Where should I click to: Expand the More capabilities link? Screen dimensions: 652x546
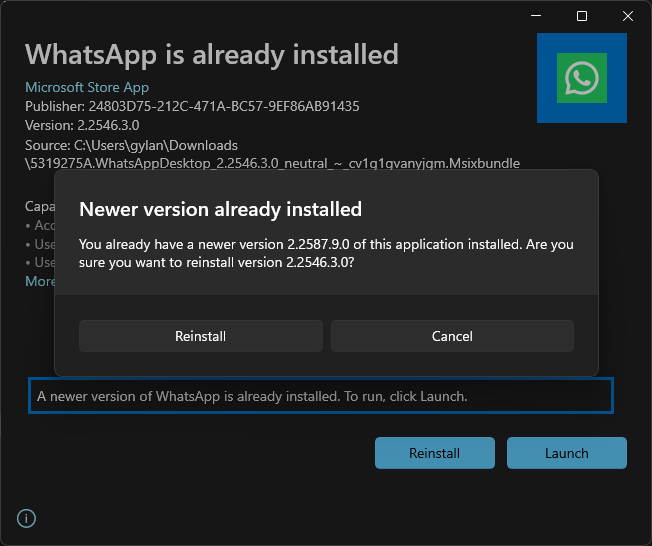[x=40, y=281]
